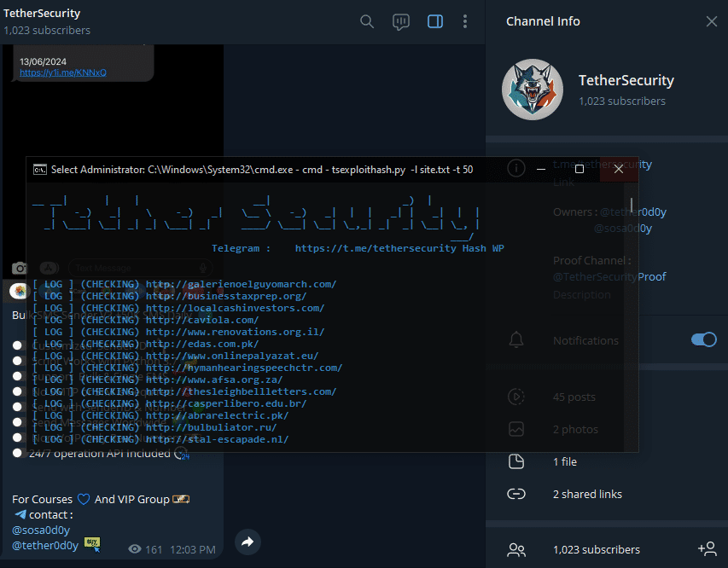Image resolution: width=728 pixels, height=568 pixels.
Task: Open the three-dot more options menu
Action: tap(465, 21)
